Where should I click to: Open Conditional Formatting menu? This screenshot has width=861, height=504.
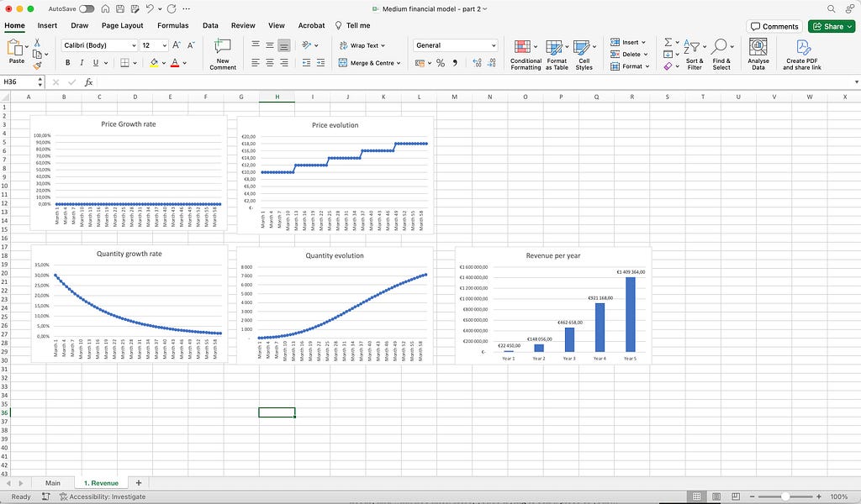526,55
